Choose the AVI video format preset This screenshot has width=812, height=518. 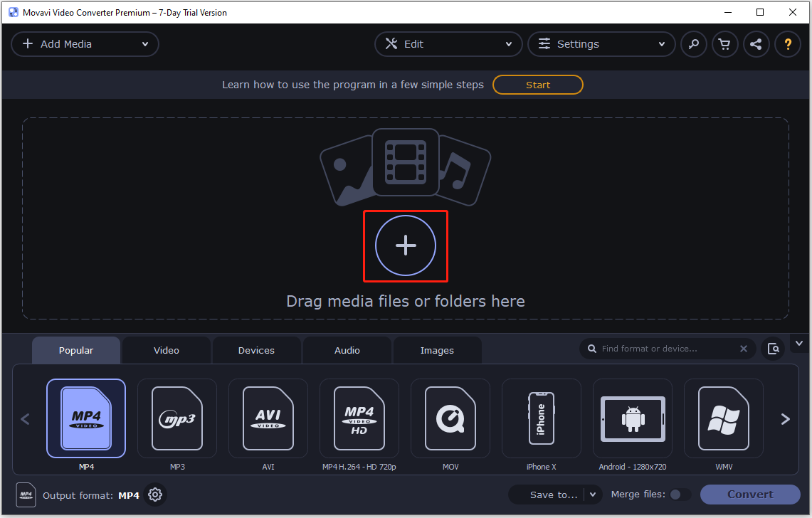[268, 418]
